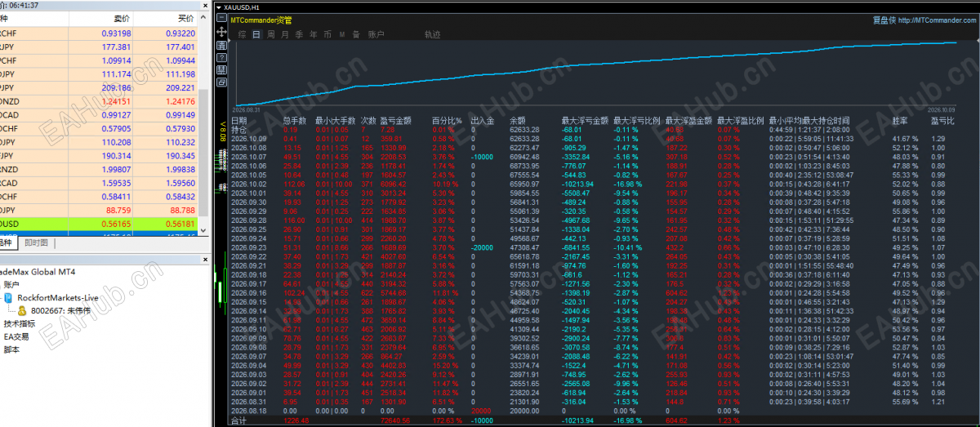Switch to the 即时图 tick chart tab
Image resolution: width=980 pixels, height=427 pixels.
pos(36,243)
